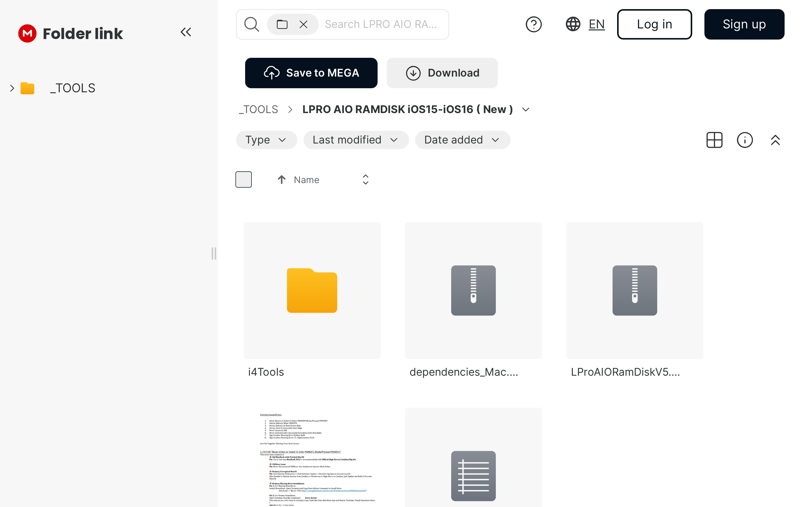The image size is (812, 507).
Task: Expand the _TOOLS tree folder
Action: click(12, 88)
